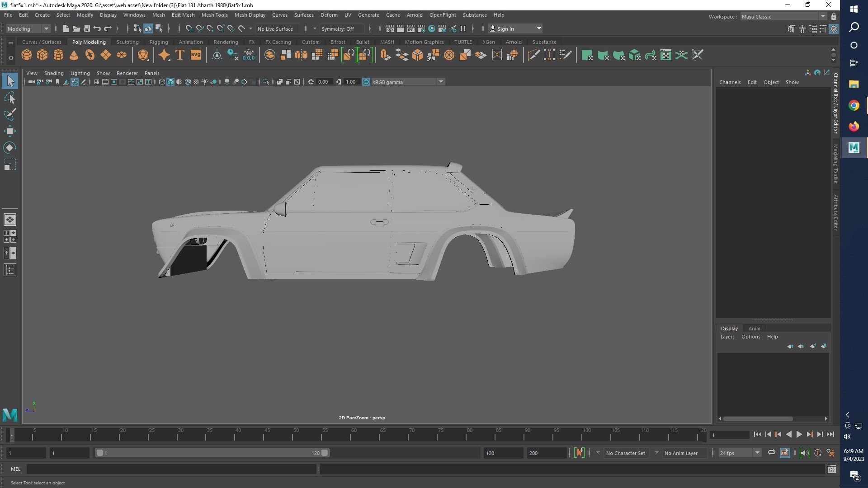Toggle the color management ON button
868x488 pixels.
pos(366,82)
